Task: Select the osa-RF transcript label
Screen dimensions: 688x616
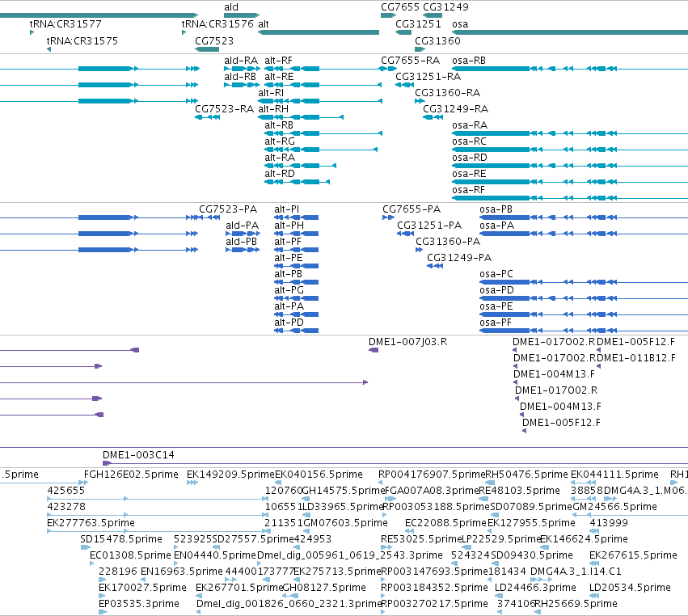Action: pyautogui.click(x=468, y=190)
